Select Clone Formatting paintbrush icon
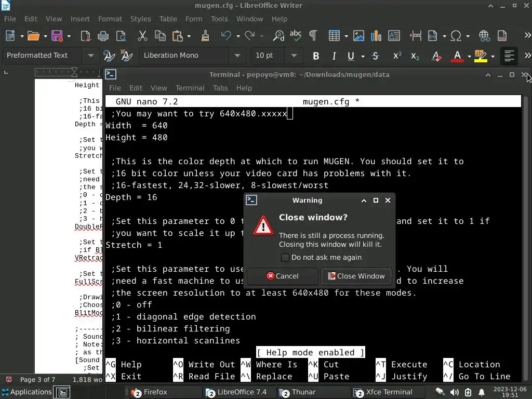The width and height of the screenshot is (532, 399). pyautogui.click(x=205, y=36)
